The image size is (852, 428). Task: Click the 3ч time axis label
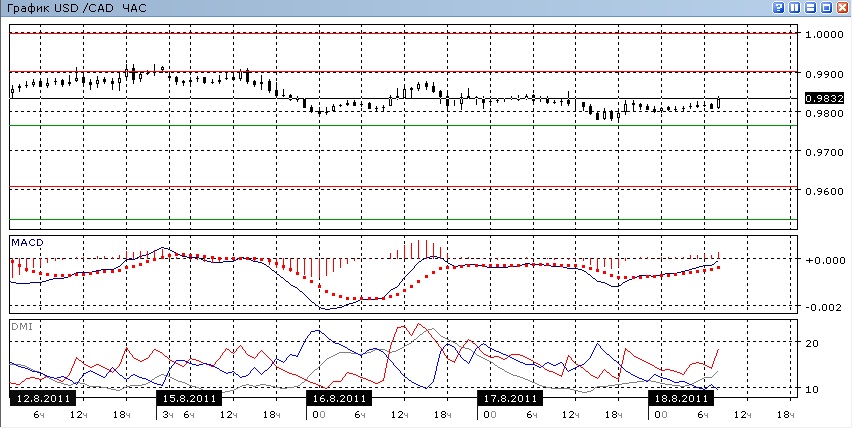click(x=167, y=415)
